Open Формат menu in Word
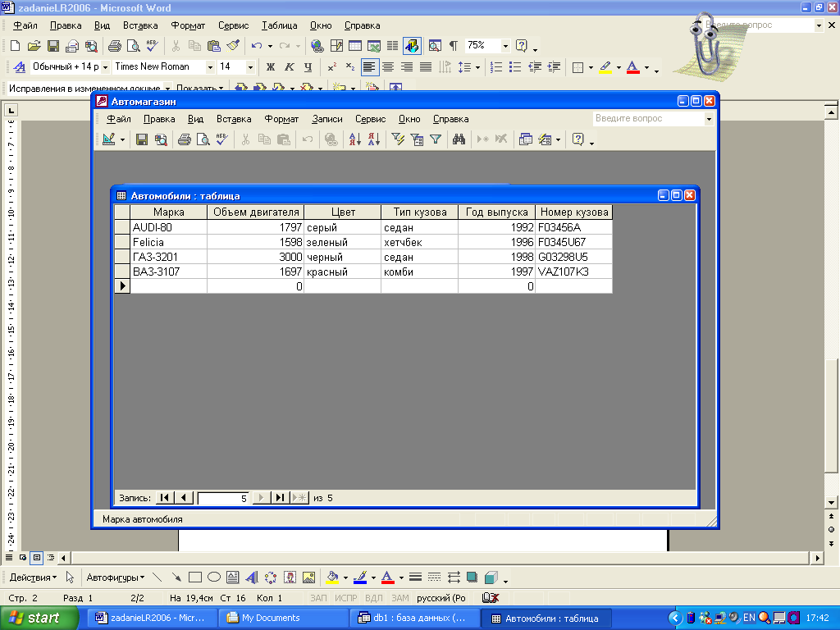The height and width of the screenshot is (630, 840). pyautogui.click(x=188, y=25)
